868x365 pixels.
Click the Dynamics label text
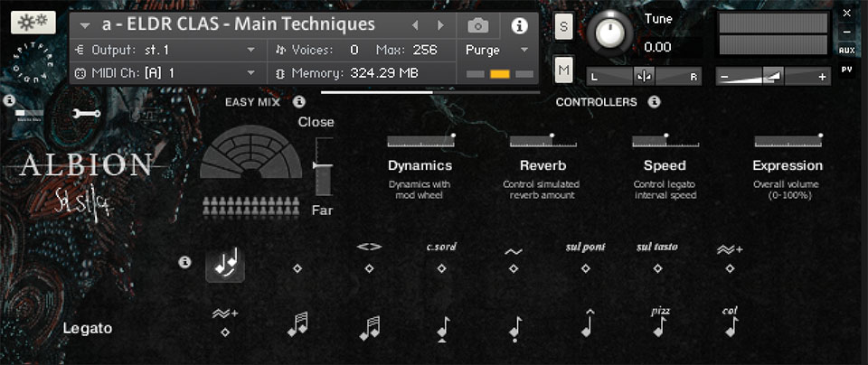tap(420, 165)
